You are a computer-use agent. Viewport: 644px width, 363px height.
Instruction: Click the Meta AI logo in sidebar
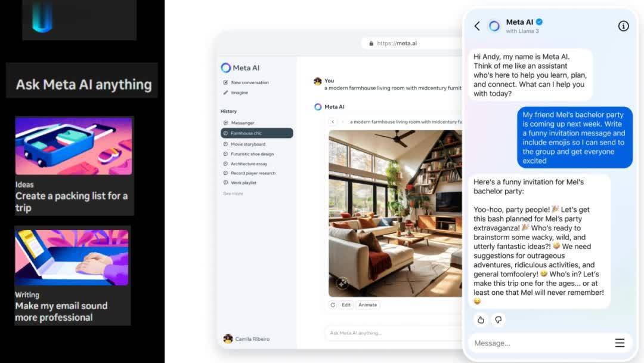tap(226, 67)
